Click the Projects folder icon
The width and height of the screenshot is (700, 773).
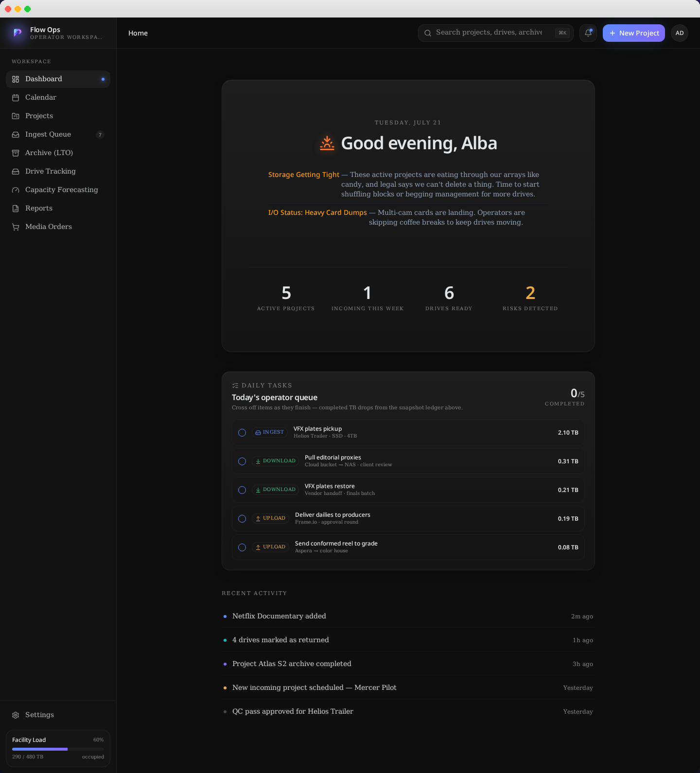pyautogui.click(x=16, y=116)
